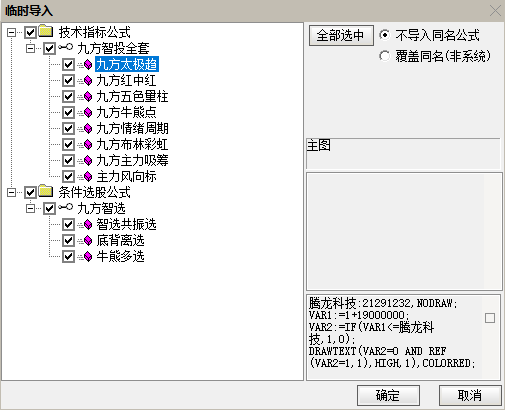Viewport: 505px width, 410px height.
Task: Click the folder icon of 条件选股公式
Action: (x=46, y=191)
